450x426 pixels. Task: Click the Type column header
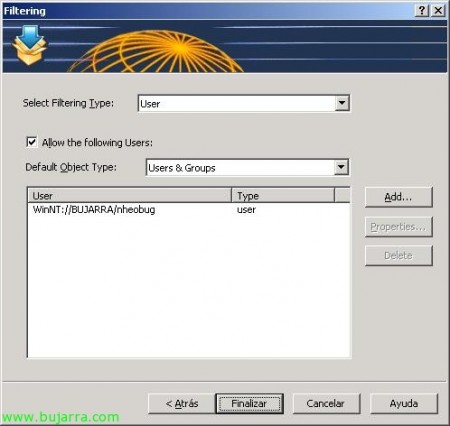tap(283, 196)
